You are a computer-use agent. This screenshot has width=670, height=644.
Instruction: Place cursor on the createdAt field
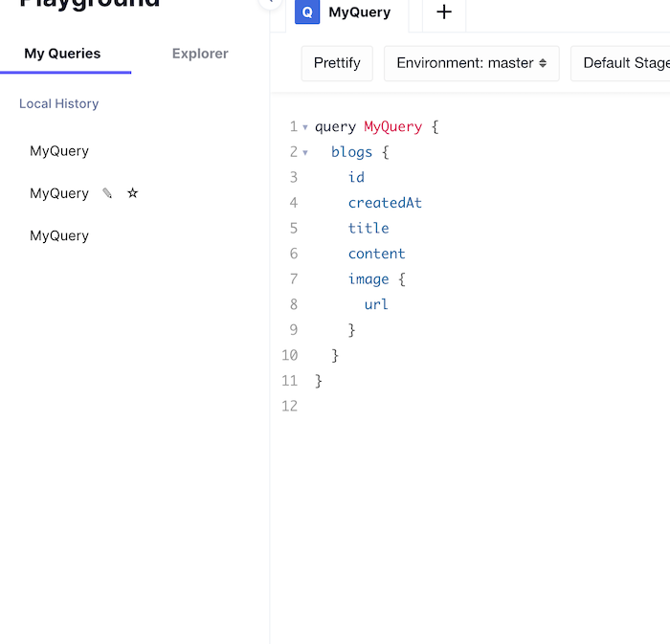point(385,203)
